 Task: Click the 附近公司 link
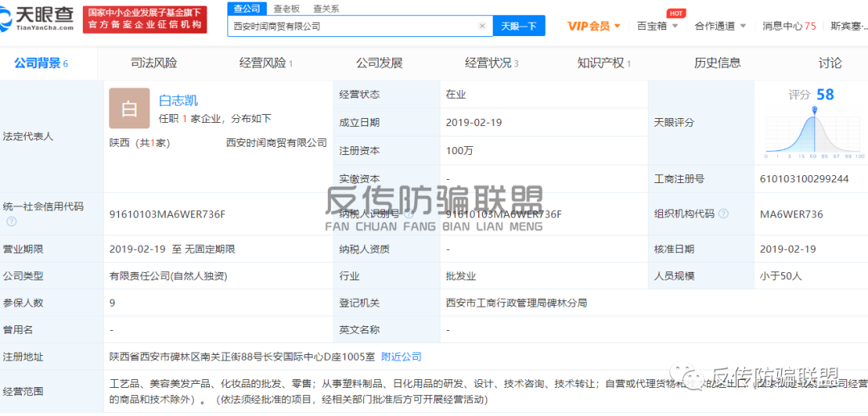pyautogui.click(x=401, y=357)
